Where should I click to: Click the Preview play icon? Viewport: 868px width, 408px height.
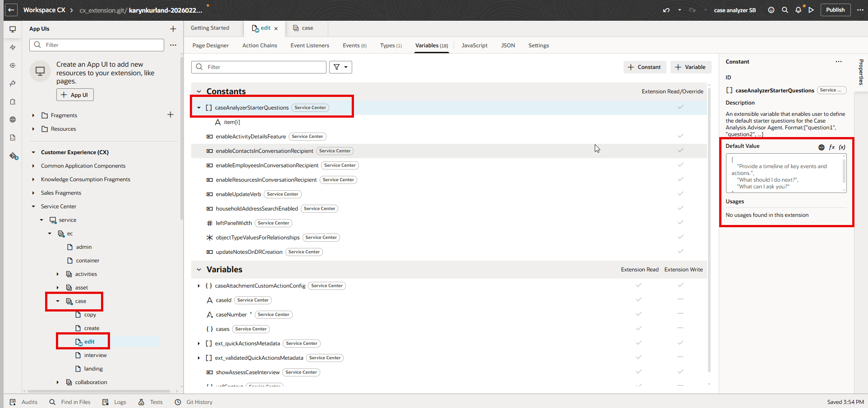811,10
